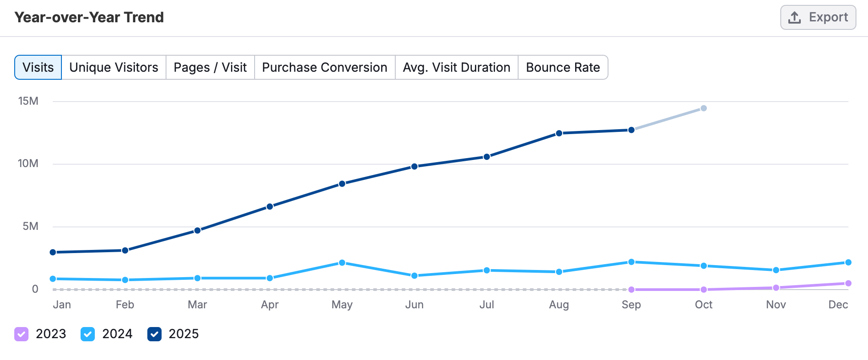Click the 2025 September data point

[631, 130]
